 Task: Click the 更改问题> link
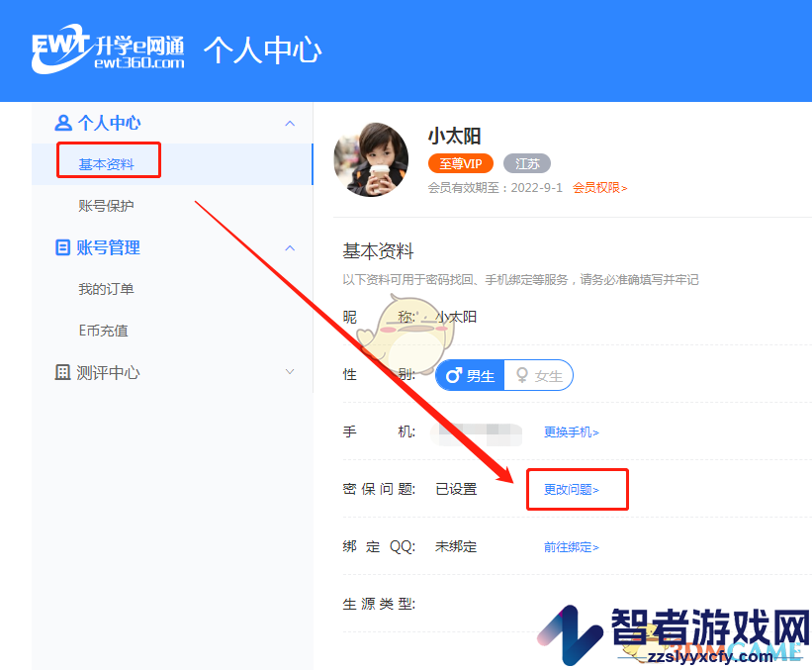572,489
